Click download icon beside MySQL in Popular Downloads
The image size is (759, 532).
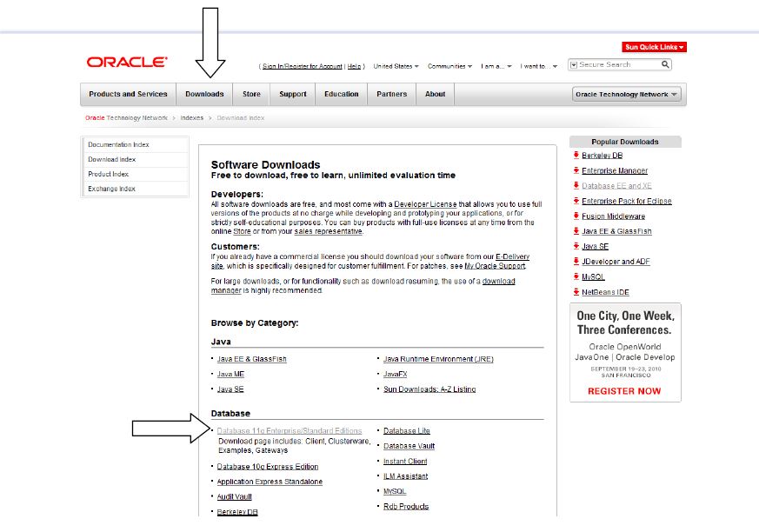coord(576,276)
